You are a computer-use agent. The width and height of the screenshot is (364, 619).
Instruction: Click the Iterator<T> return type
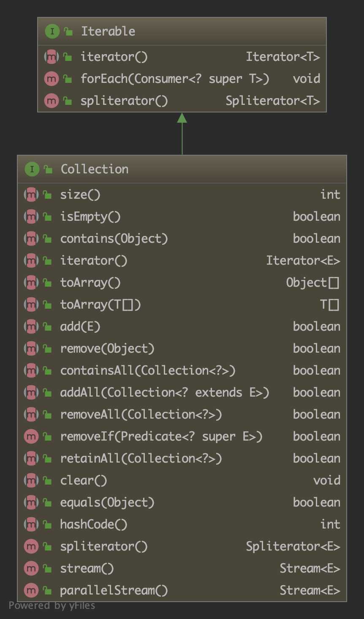(x=283, y=57)
